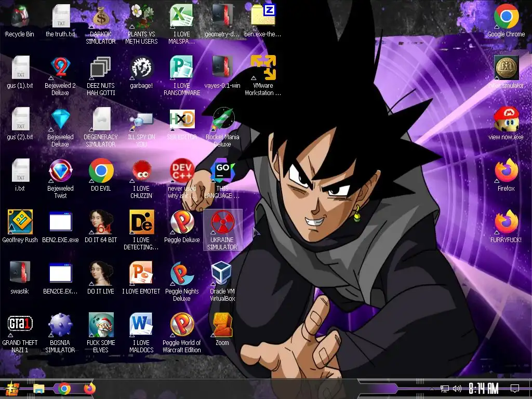
Task: Select UKRAINE SIMULATOR radiation icon
Action: tap(222, 231)
